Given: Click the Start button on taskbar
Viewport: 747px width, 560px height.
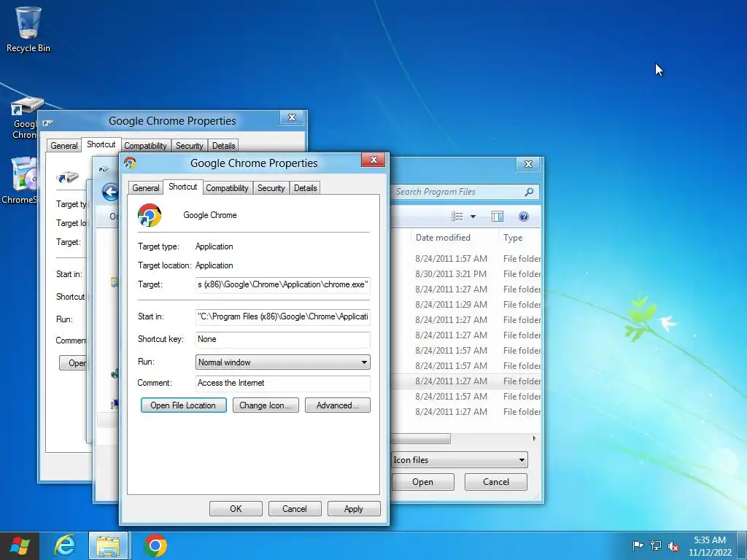Looking at the screenshot, I should click(20, 545).
